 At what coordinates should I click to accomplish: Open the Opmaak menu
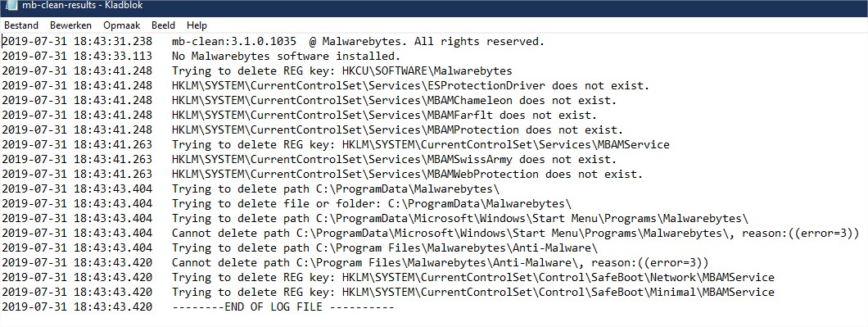click(122, 25)
